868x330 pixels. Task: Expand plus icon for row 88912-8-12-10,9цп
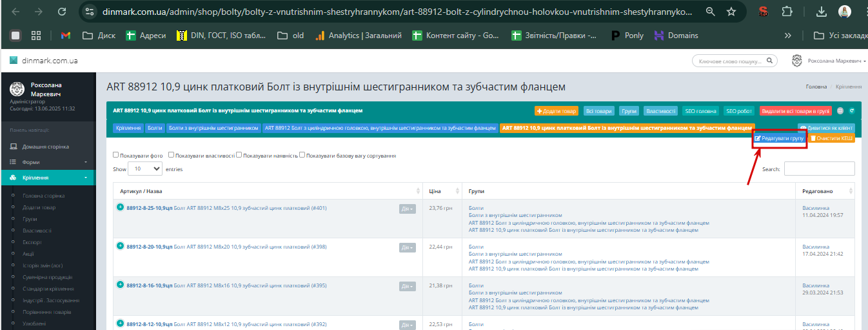coord(120,323)
